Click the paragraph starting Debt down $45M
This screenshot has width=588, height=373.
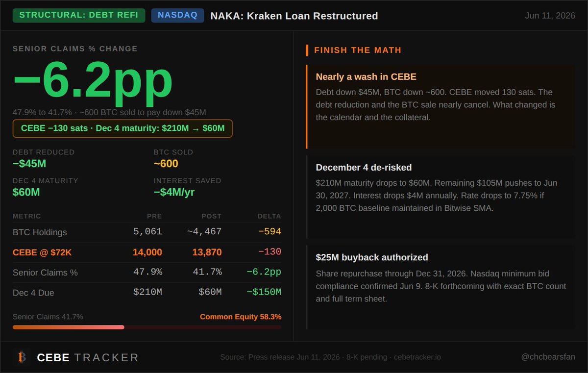[436, 105]
